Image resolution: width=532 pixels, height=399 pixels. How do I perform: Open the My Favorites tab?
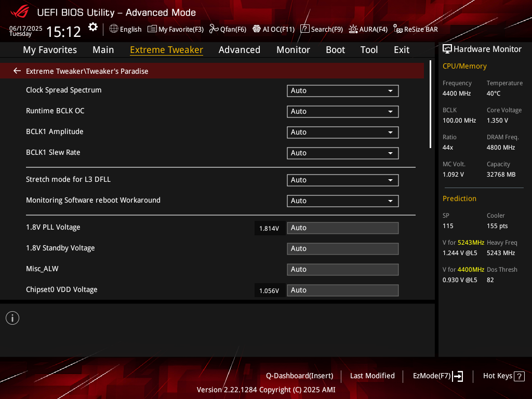50,50
